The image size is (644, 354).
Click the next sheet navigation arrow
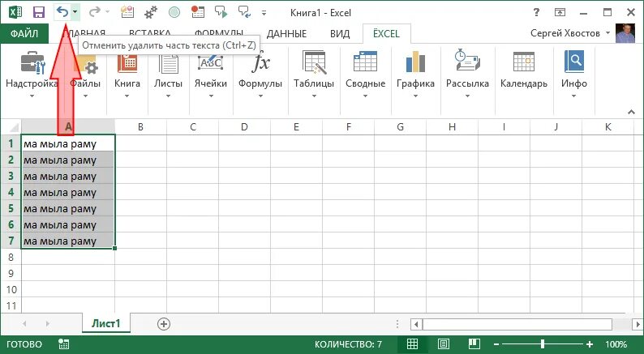pos(48,324)
